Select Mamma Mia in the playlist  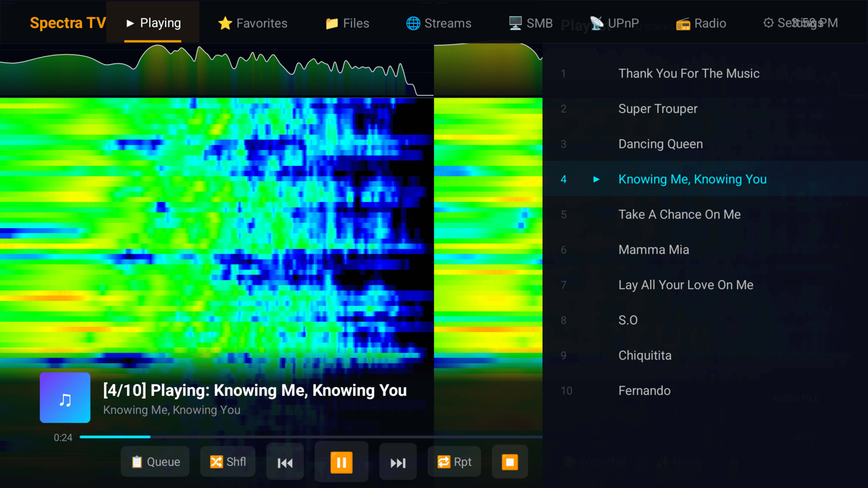(x=654, y=250)
